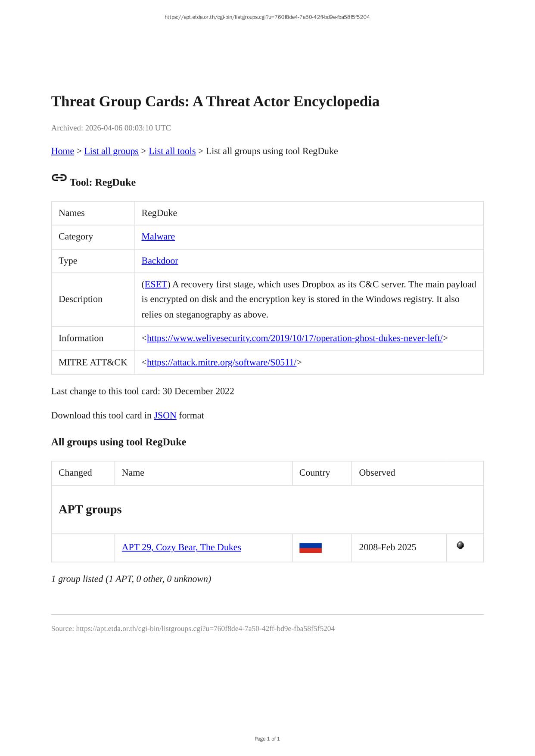Click the APT groups section heading
Image resolution: width=535 pixels, height=756 pixels.
[90, 510]
